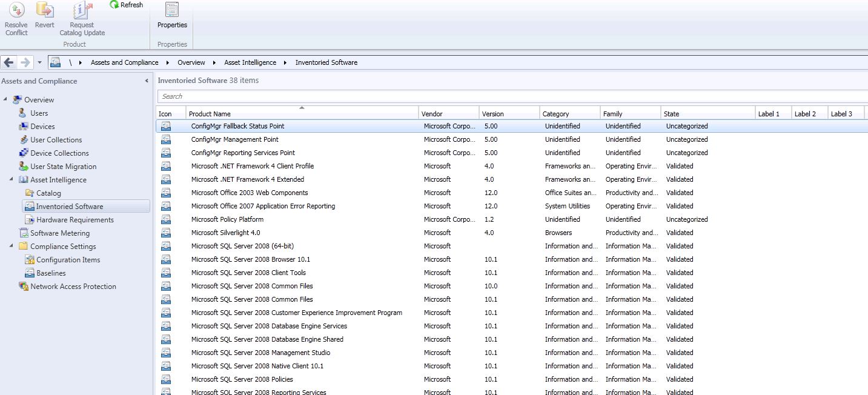868x395 pixels.
Task: Click the Users node icon
Action: point(23,113)
